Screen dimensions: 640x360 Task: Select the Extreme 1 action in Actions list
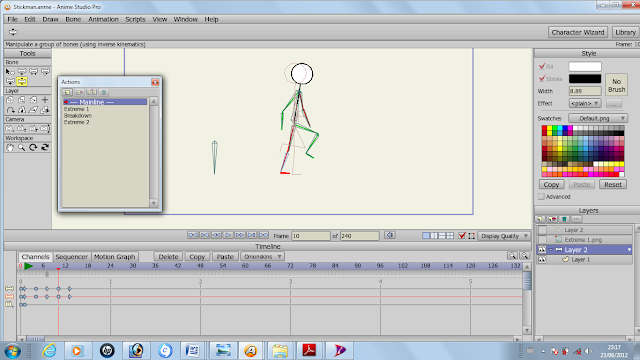pyautogui.click(x=76, y=109)
